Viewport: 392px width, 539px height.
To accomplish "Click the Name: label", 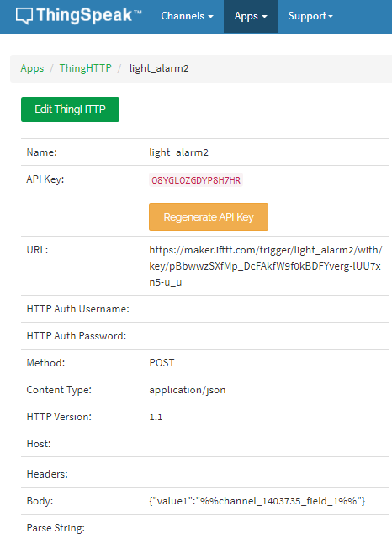I will click(41, 152).
